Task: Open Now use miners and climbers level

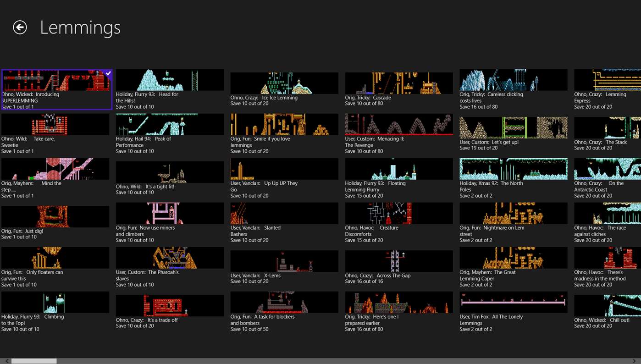Action: [170, 223]
